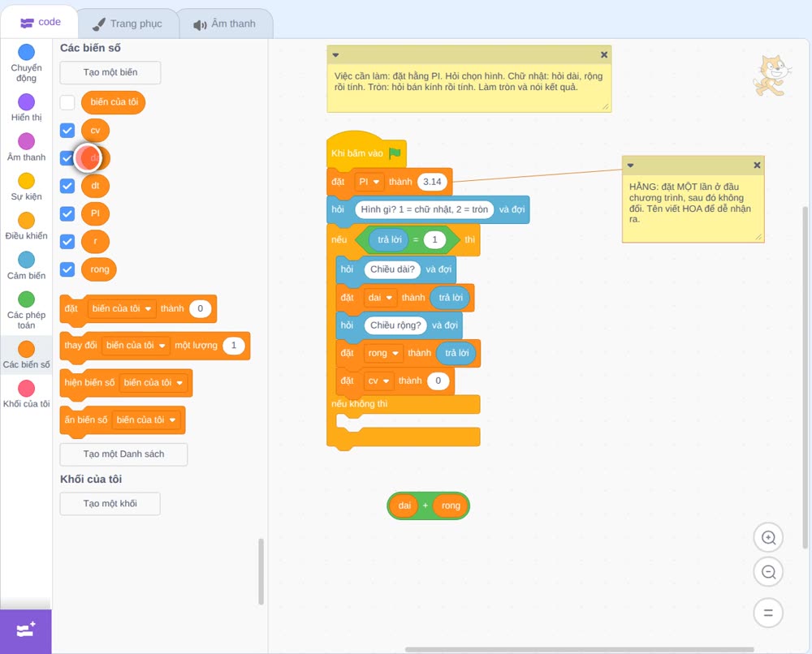The height and width of the screenshot is (654, 812).
Task: Click the block palette vertical scrollbar
Action: tap(261, 571)
